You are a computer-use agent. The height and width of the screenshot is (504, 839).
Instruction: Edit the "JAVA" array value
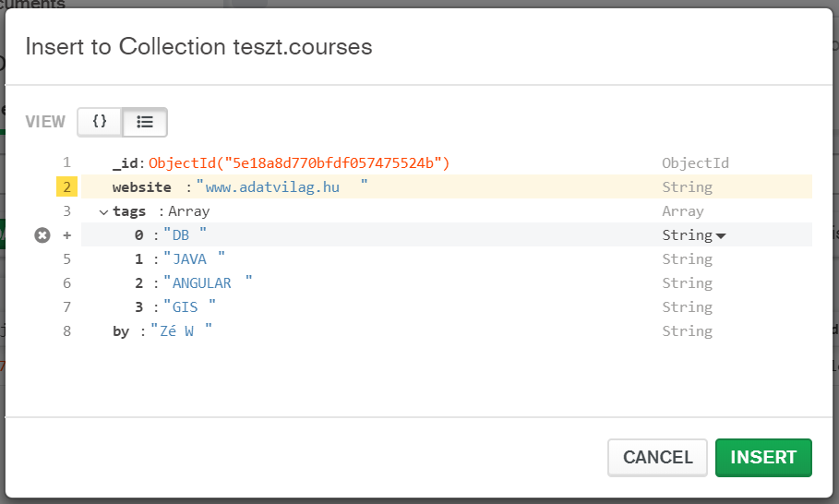pyautogui.click(x=190, y=259)
